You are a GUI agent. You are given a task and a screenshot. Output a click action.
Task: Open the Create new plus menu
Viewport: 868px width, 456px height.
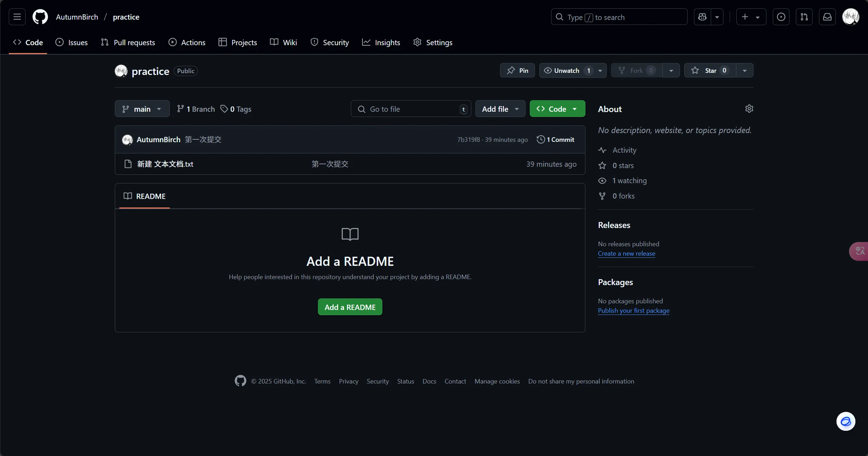tap(751, 17)
